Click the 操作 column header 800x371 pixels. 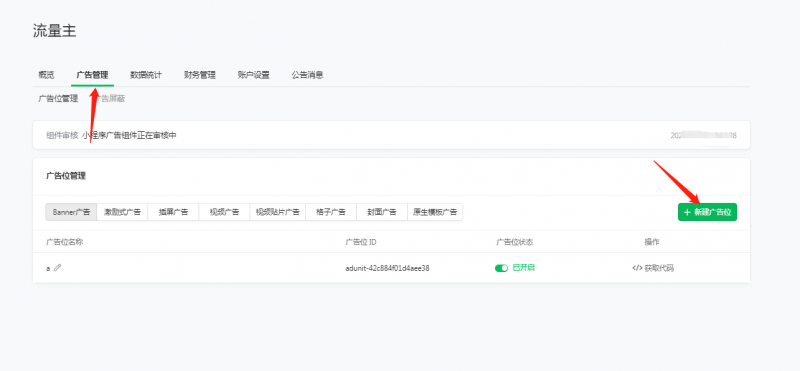[x=652, y=242]
